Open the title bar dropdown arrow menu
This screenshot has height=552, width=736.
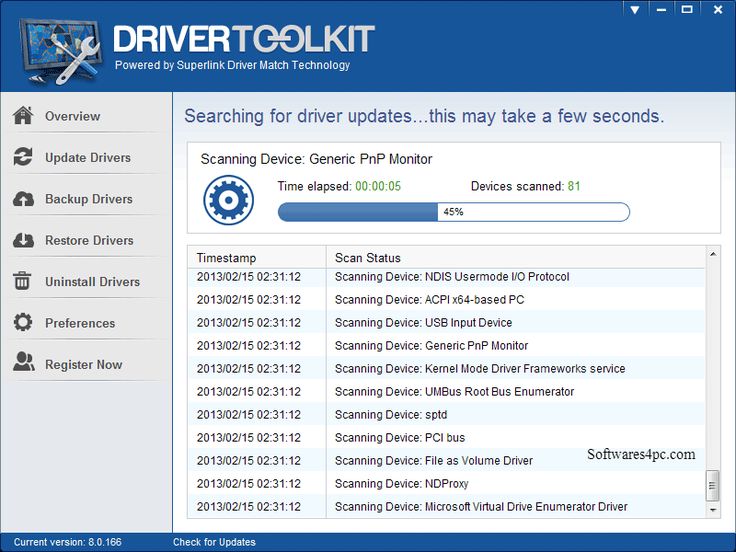(x=635, y=9)
